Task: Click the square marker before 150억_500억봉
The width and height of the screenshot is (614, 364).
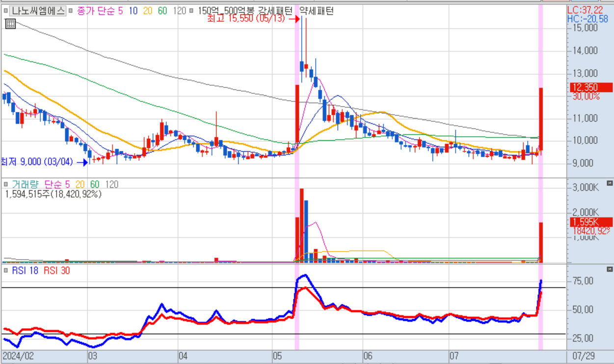Action: 191,11
